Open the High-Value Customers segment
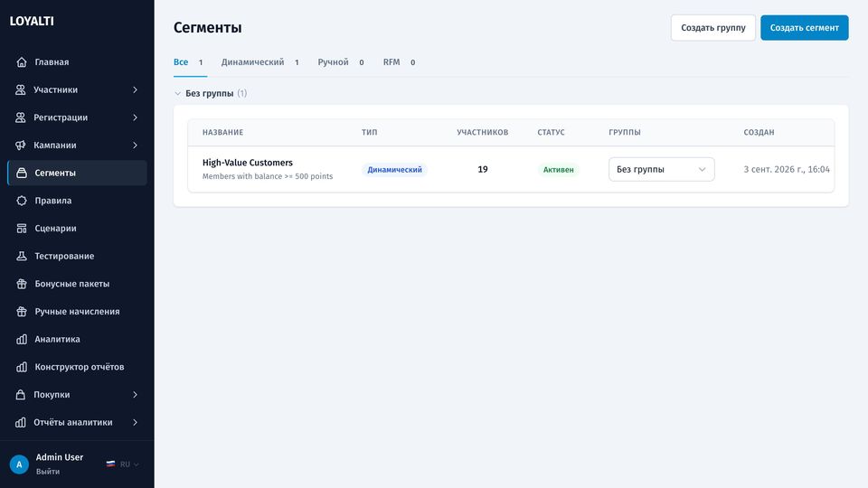 pos(248,163)
